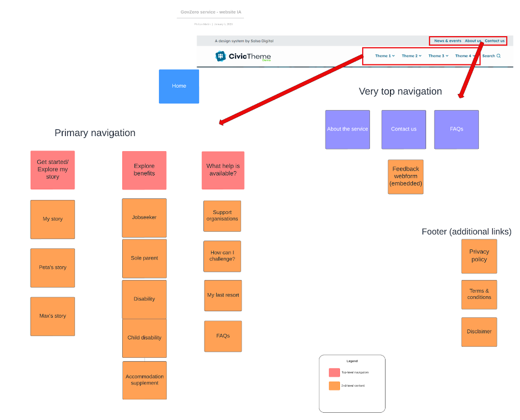Screen dimensions: 520x420
Task: Select the What help is available? box
Action: click(223, 170)
